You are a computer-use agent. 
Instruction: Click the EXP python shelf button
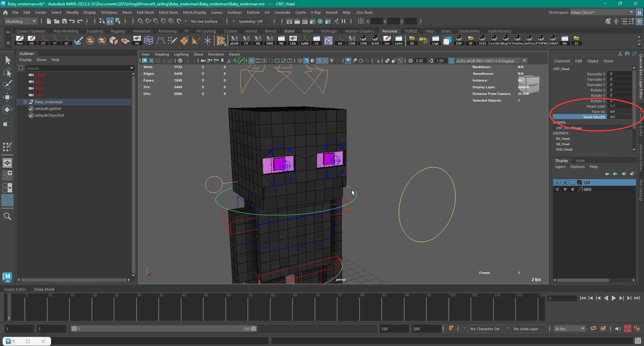point(459,41)
